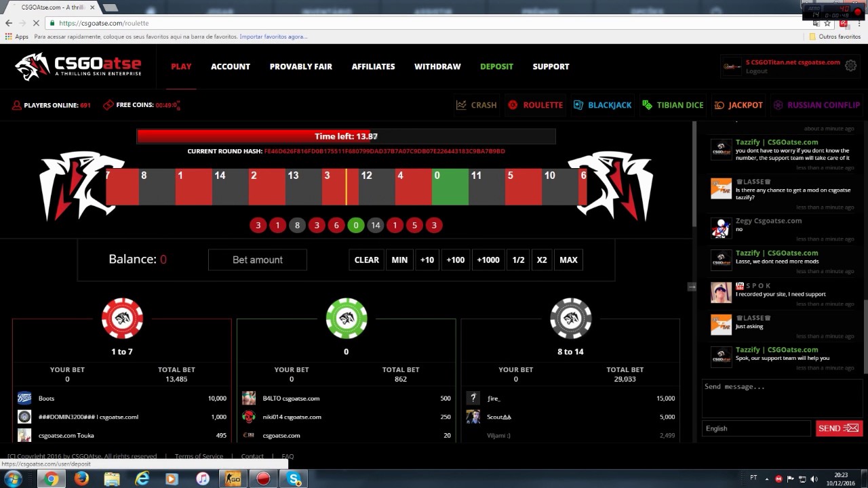This screenshot has width=868, height=488.
Task: Switch to the JACKPOT game
Action: [738, 105]
